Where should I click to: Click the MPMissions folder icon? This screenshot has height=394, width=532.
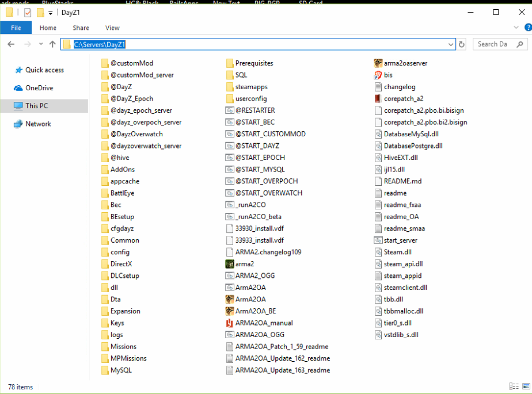tap(105, 358)
